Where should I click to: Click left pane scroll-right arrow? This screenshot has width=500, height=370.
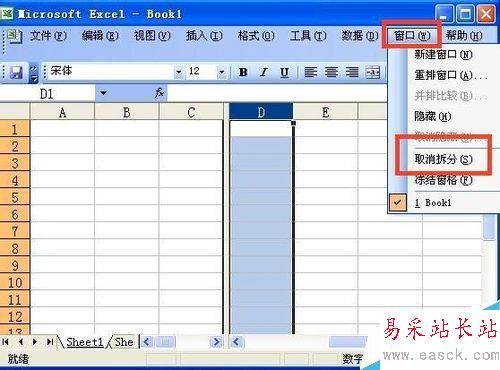216,342
